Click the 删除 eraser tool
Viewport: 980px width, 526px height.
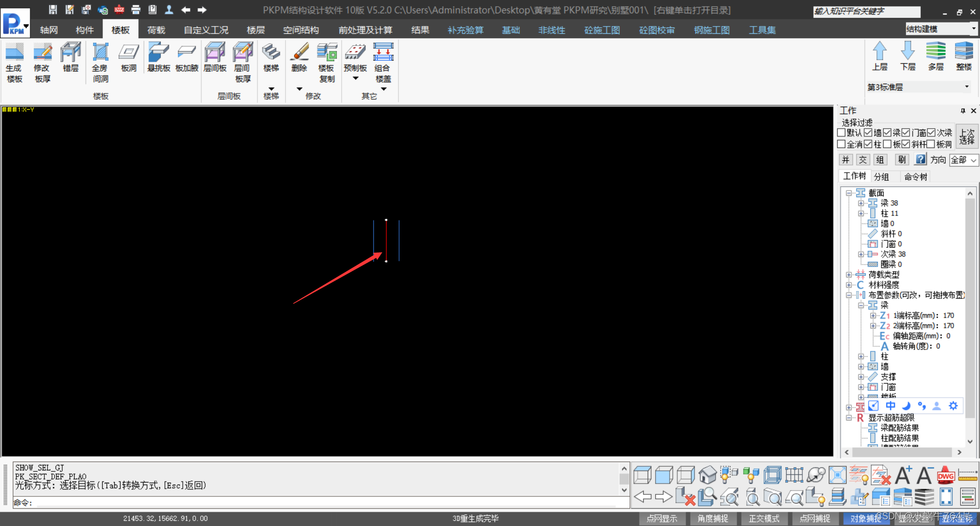tap(299, 57)
